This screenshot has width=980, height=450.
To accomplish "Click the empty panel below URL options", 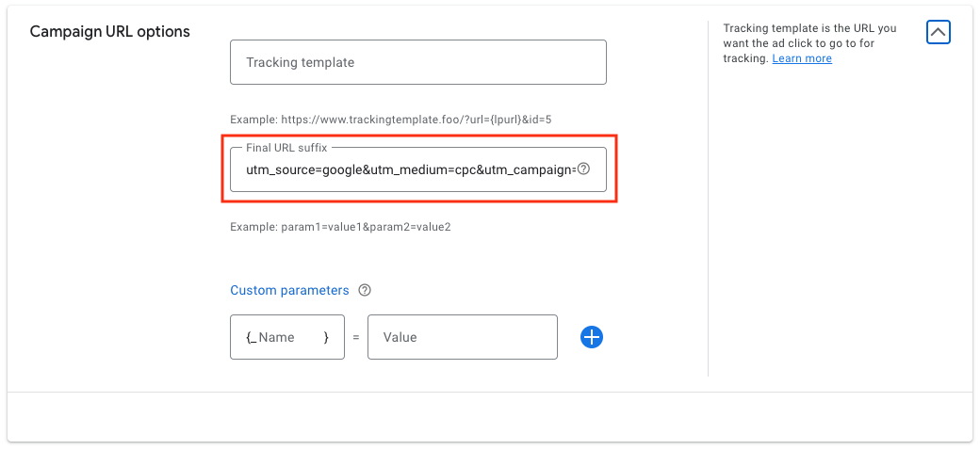I will pyautogui.click(x=489, y=417).
